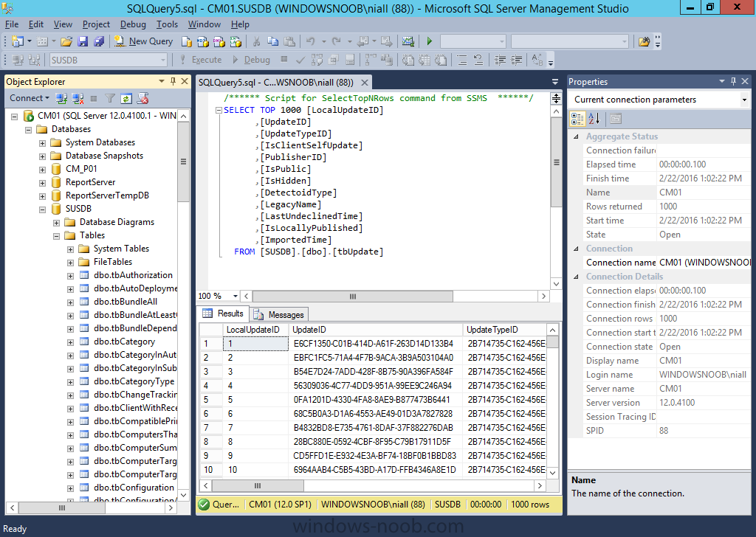Switch output to Results to File

point(441,60)
